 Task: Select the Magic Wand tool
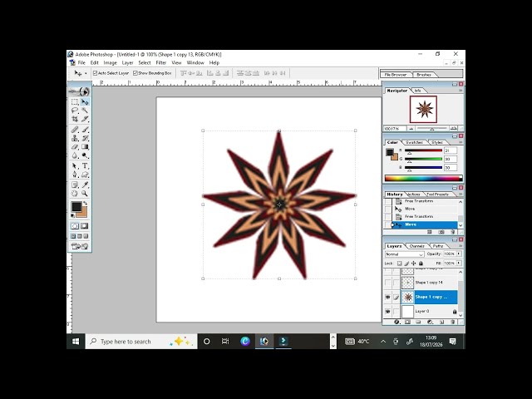[x=85, y=111]
